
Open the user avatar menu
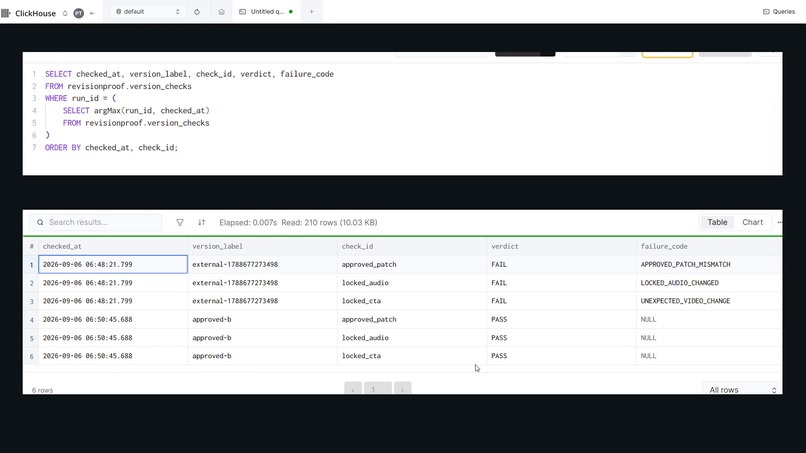click(79, 13)
